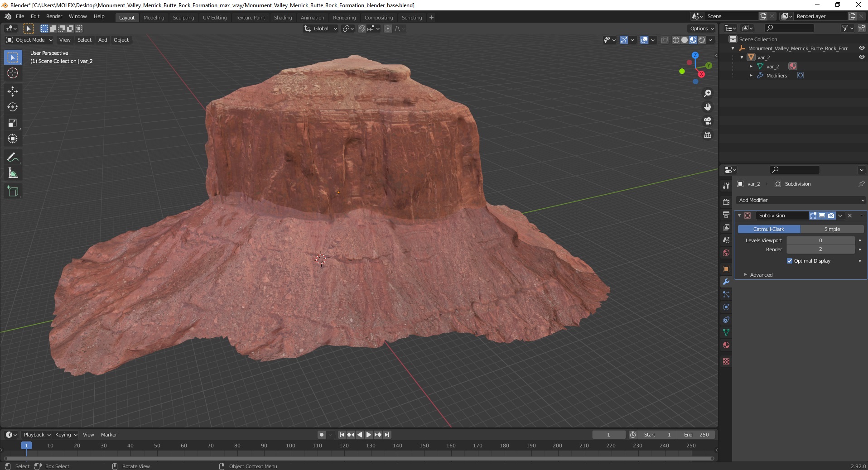The image size is (868, 470).
Task: Open Texture properties tab icon
Action: [x=726, y=361]
